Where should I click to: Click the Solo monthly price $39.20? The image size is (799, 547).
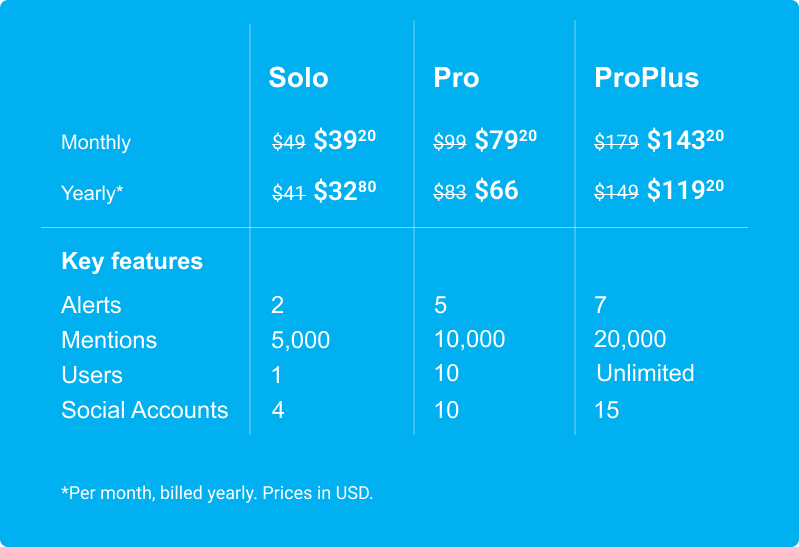344,140
